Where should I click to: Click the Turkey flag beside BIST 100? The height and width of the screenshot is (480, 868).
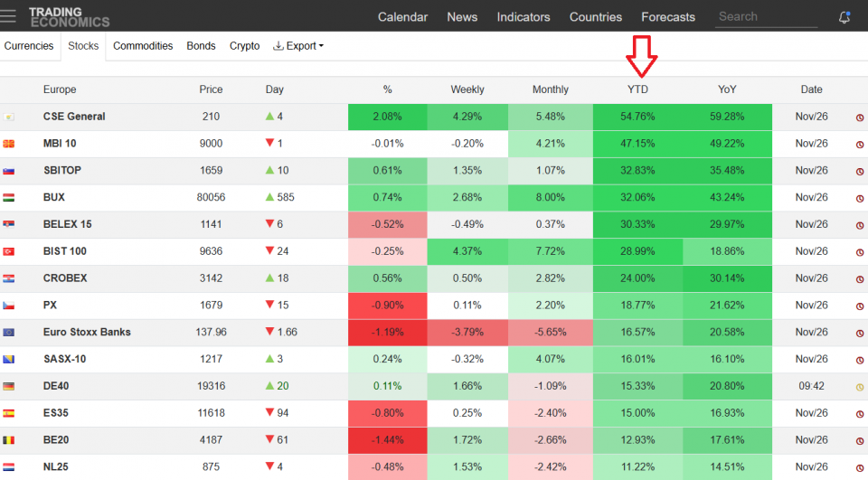(x=8, y=251)
